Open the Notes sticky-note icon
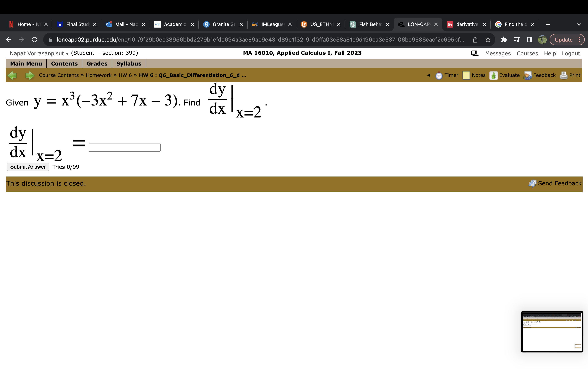 [x=466, y=76]
